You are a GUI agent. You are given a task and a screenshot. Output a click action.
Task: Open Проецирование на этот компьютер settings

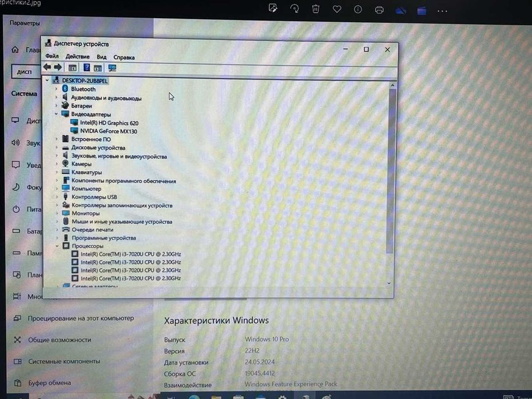tap(81, 318)
